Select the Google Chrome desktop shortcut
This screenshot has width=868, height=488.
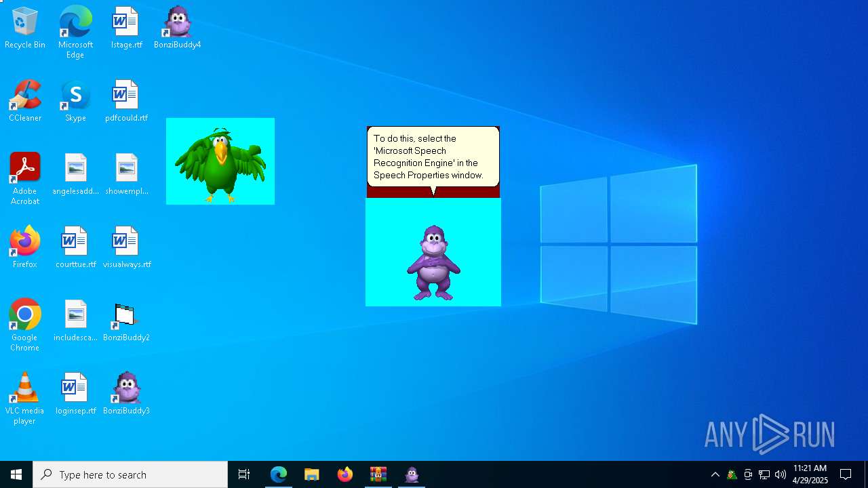point(25,326)
